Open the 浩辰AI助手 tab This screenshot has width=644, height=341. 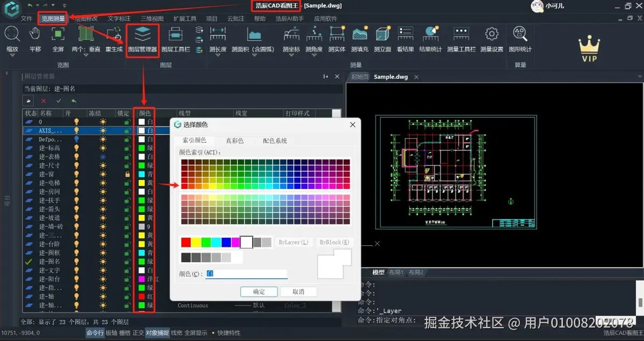tap(290, 18)
